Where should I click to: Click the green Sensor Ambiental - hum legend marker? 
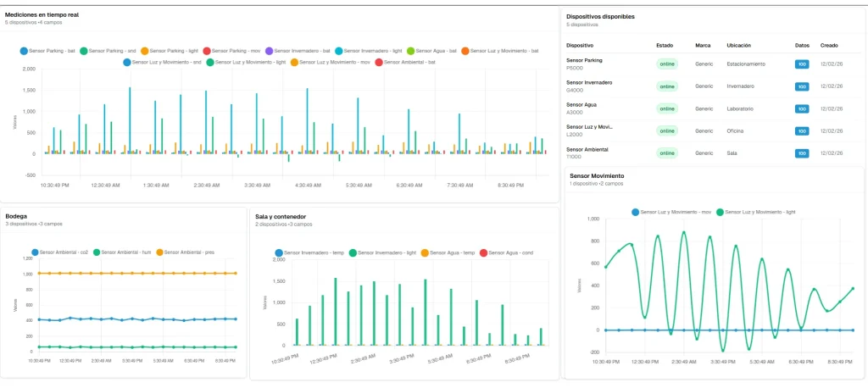97,252
